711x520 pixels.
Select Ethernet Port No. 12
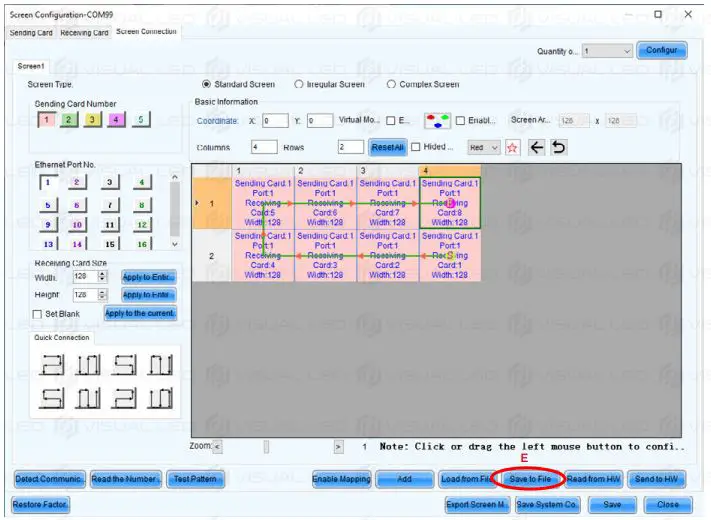[142, 224]
